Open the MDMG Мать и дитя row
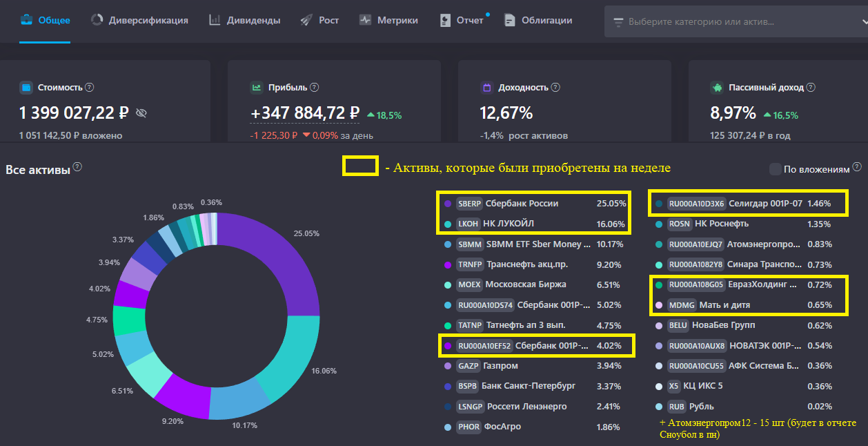This screenshot has height=446, width=868. click(747, 304)
